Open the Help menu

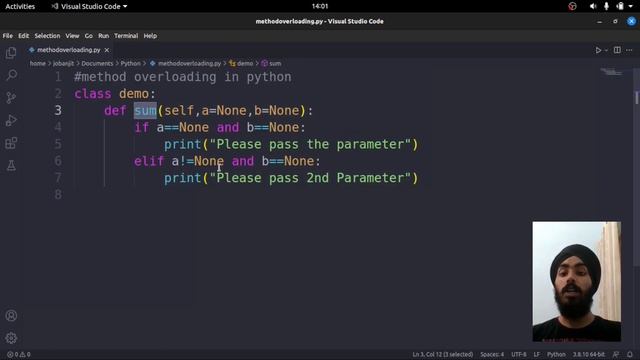150,36
